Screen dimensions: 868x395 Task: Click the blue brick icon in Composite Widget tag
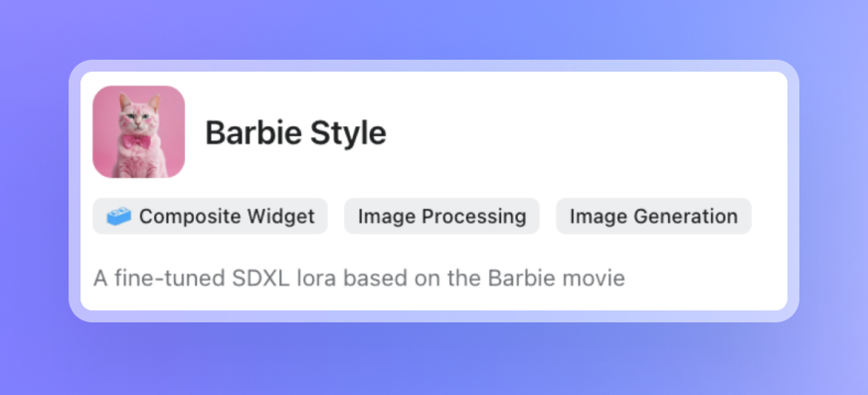[x=118, y=216]
